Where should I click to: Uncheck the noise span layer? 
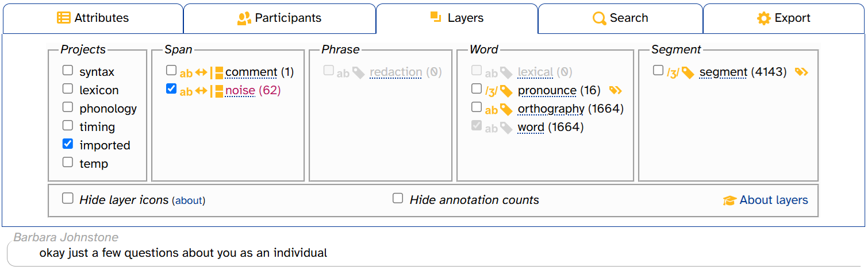pos(171,89)
